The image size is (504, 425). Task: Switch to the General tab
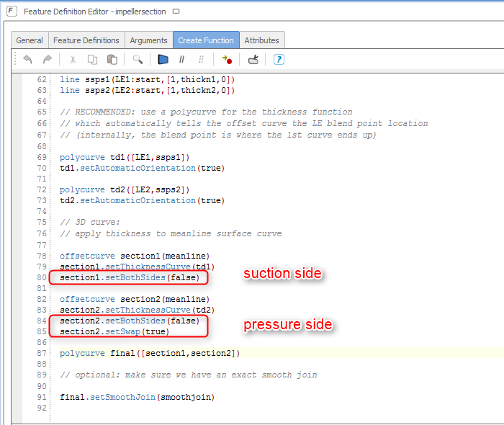coord(30,40)
